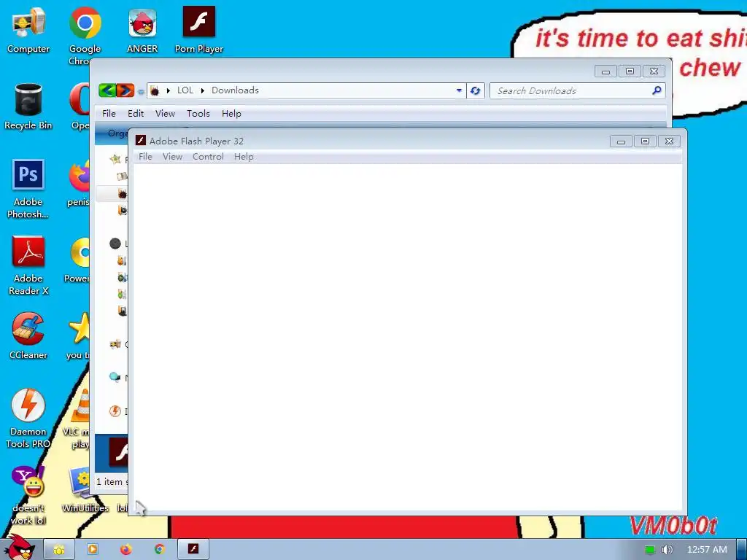This screenshot has width=747, height=560.
Task: Click the Downloads breadcrumb segment
Action: click(x=236, y=90)
